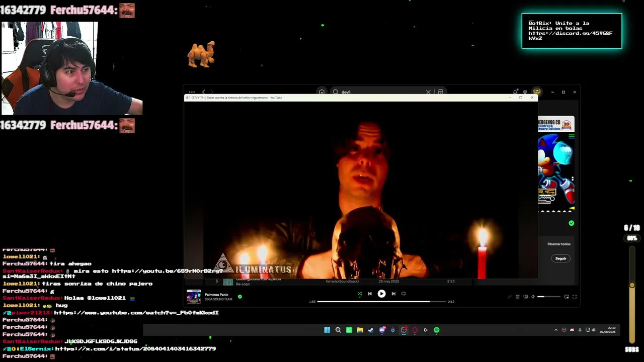Open the system volume tray icon
This screenshot has width=644, height=362.
point(594,330)
